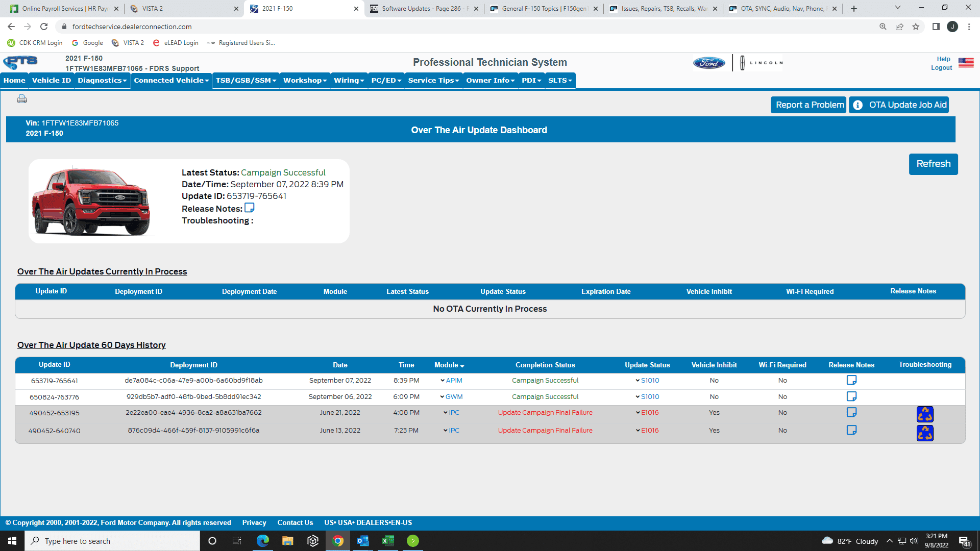
Task: Open release notes for GWM update row
Action: pos(851,396)
